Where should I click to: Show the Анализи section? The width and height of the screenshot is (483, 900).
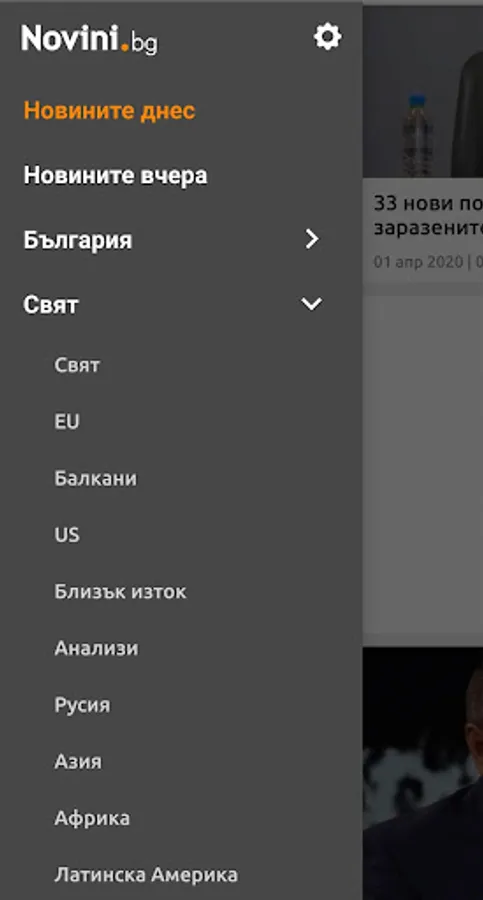click(96, 649)
